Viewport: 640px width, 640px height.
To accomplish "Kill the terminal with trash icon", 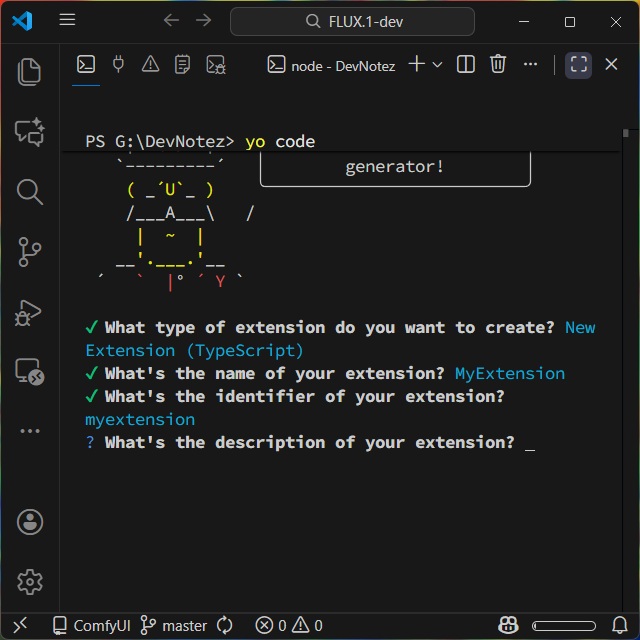I will click(x=498, y=65).
